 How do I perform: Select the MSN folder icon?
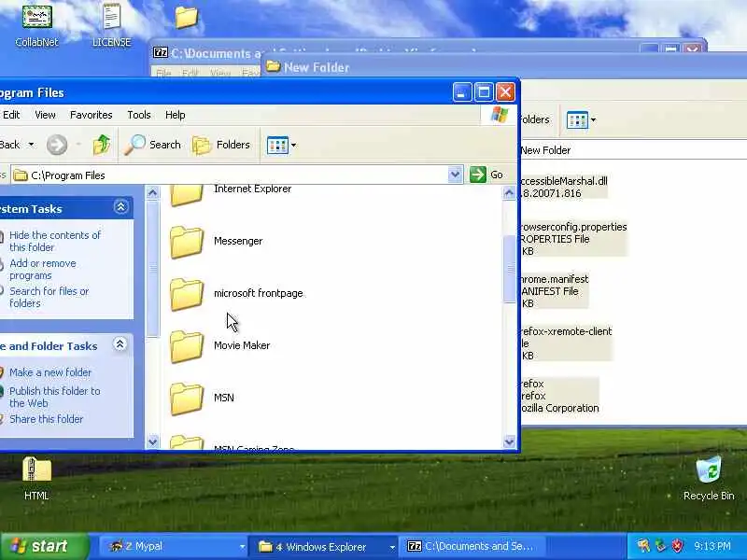tap(186, 399)
